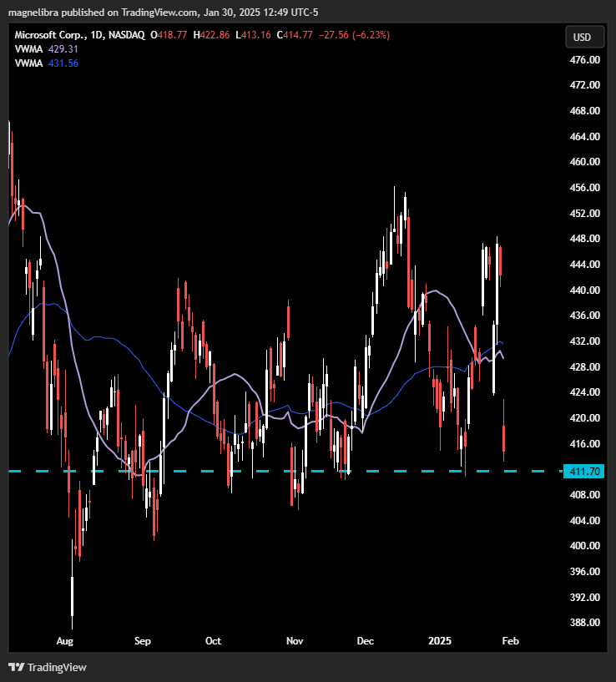Click the Dec label on time axis
Image resolution: width=616 pixels, height=682 pixels.
[x=365, y=641]
